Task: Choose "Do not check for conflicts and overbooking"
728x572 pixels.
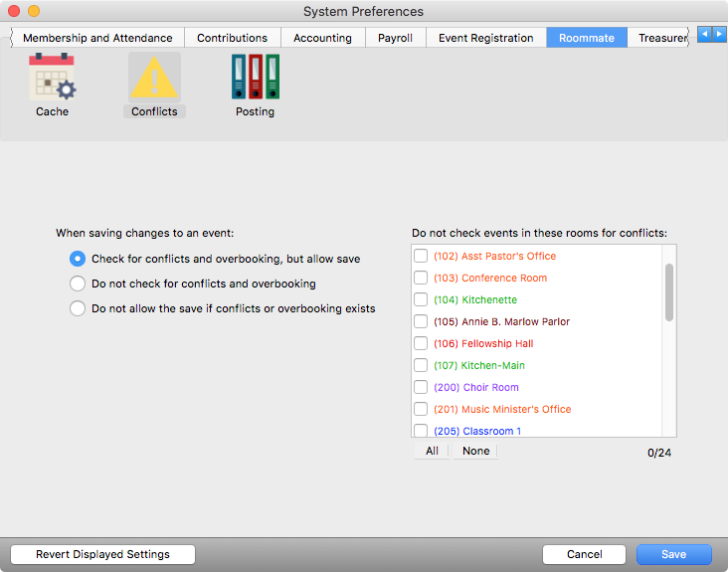Action: 78,284
